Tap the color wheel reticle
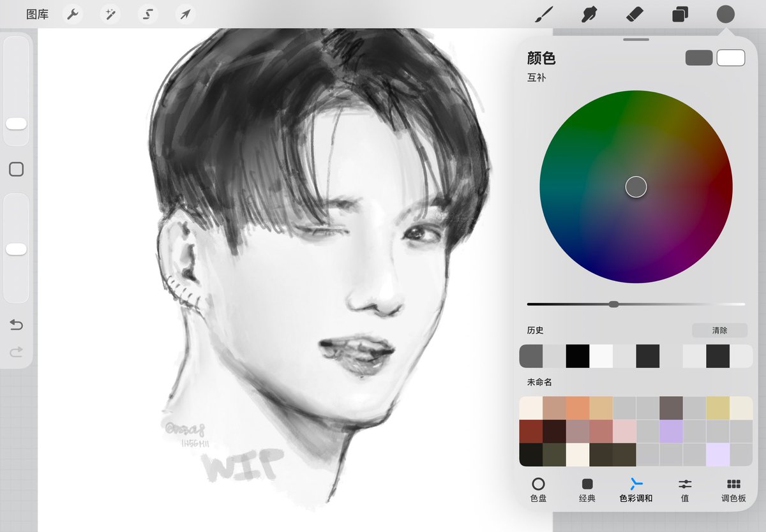 point(636,187)
